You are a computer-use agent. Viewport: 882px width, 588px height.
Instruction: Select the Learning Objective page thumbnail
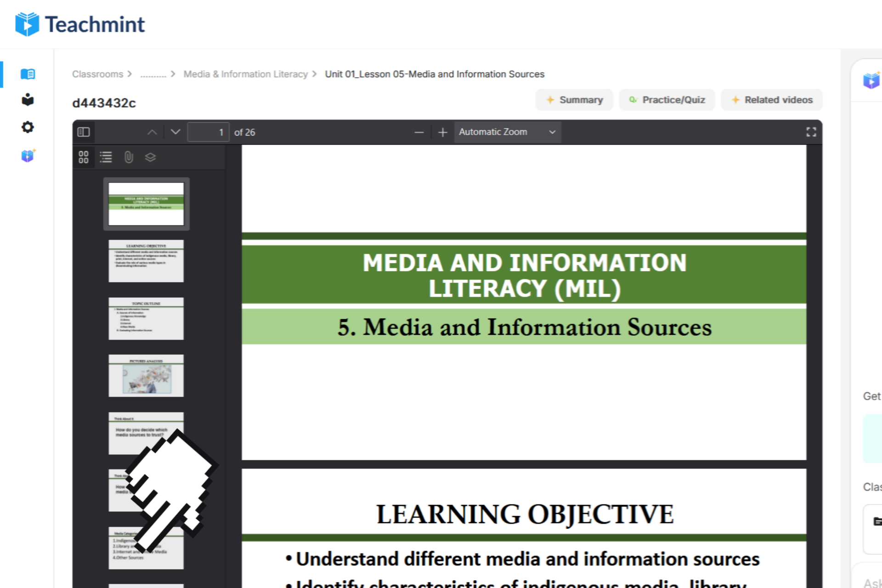coord(146,261)
